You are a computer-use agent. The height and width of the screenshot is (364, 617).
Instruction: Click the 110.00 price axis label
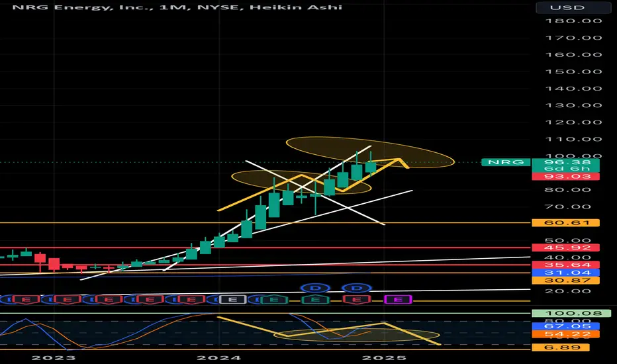pyautogui.click(x=573, y=139)
